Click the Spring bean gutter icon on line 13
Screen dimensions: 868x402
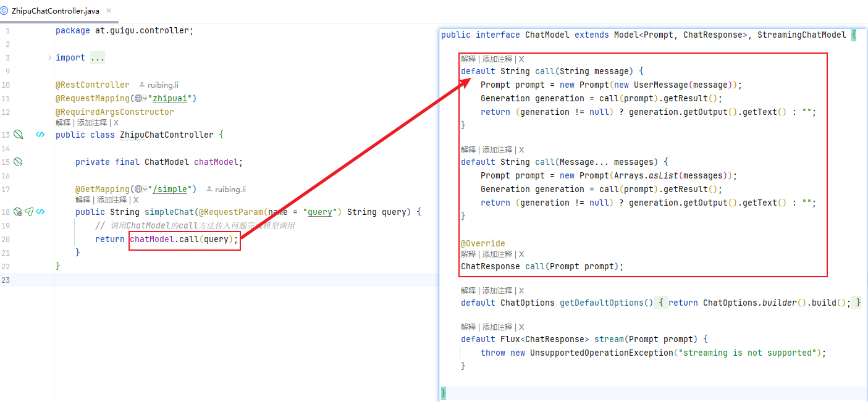(x=19, y=135)
